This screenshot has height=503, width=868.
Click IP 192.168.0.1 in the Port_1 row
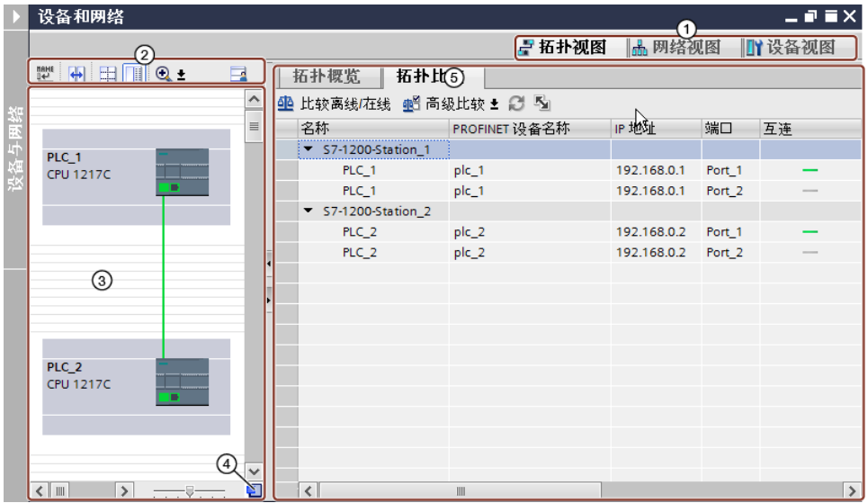650,170
